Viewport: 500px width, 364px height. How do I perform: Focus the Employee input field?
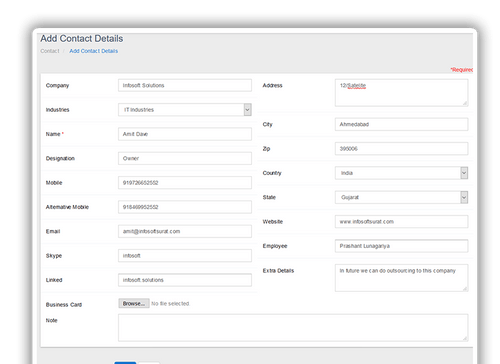pyautogui.click(x=401, y=246)
